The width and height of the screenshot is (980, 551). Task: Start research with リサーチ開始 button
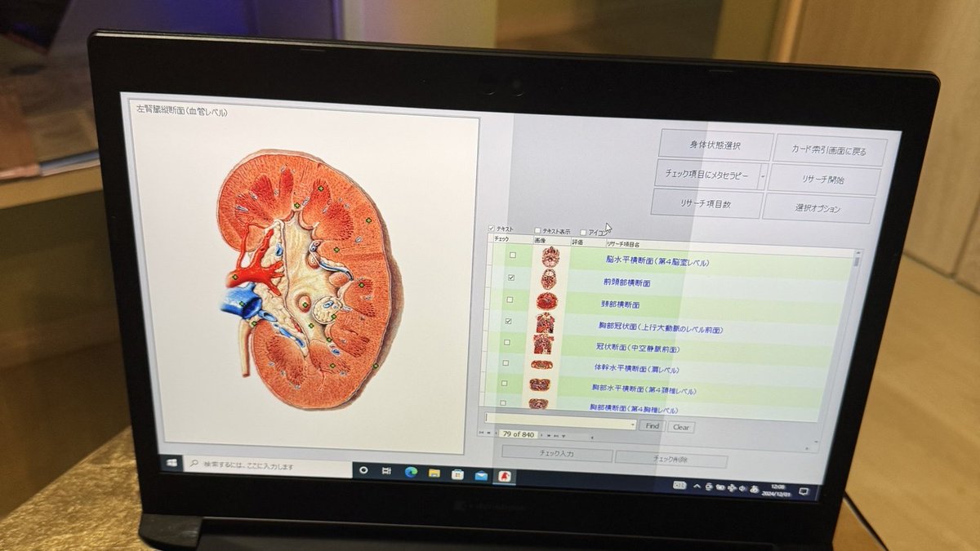pyautogui.click(x=824, y=180)
